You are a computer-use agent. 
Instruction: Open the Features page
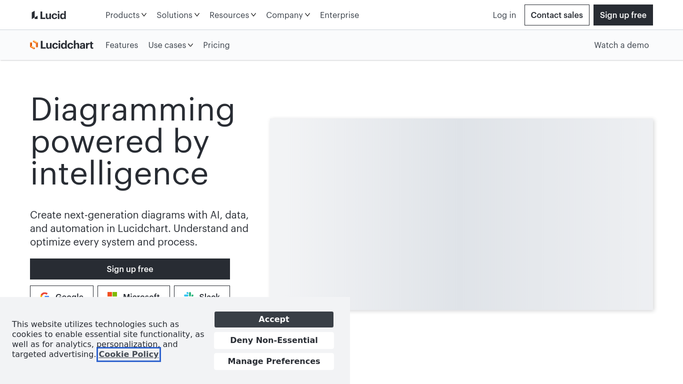(122, 45)
